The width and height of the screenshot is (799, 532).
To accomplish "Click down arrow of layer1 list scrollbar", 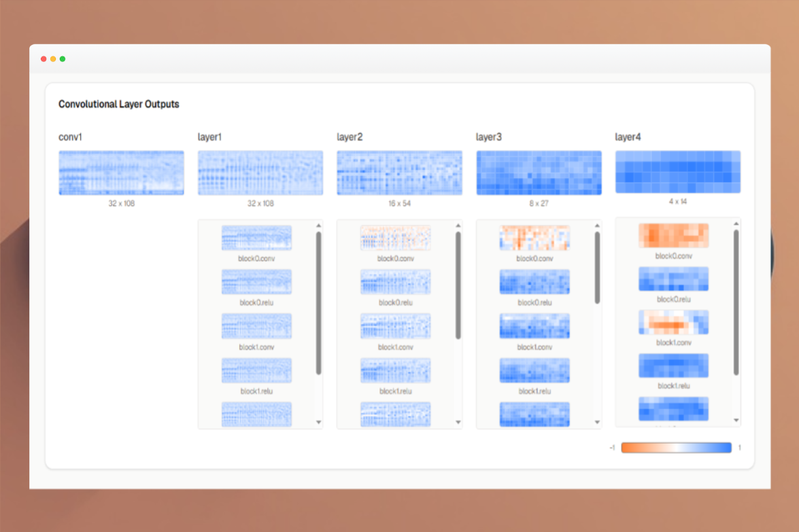I will 318,422.
